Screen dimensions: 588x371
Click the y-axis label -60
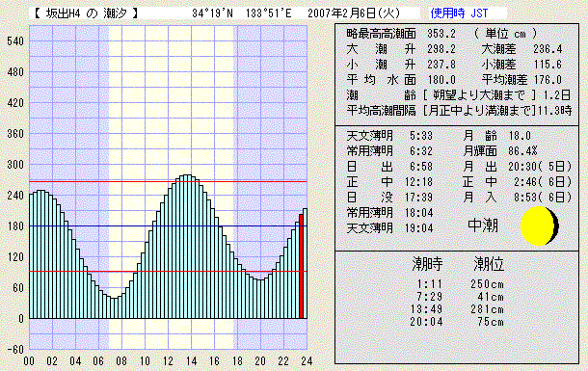[x=15, y=350]
